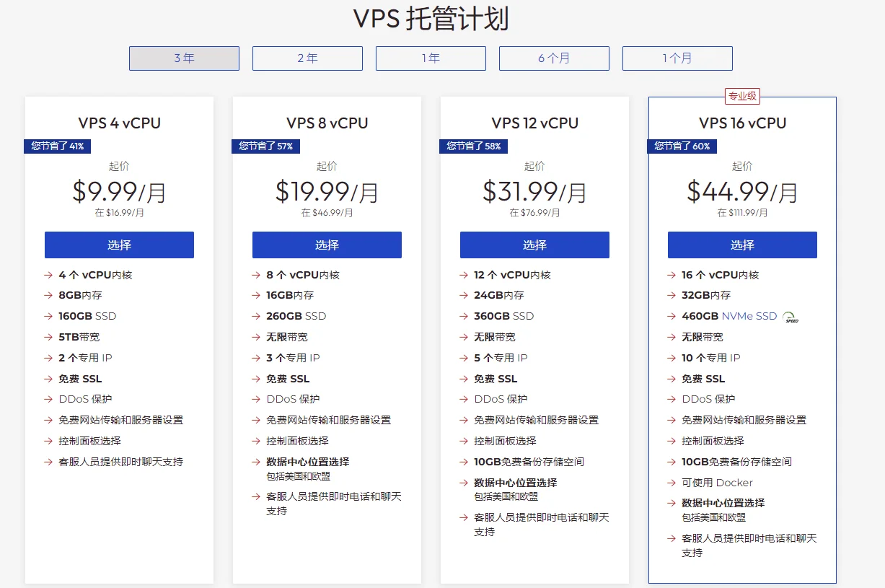
Task: Click the VPS 托管计划 heading
Action: pyautogui.click(x=431, y=19)
